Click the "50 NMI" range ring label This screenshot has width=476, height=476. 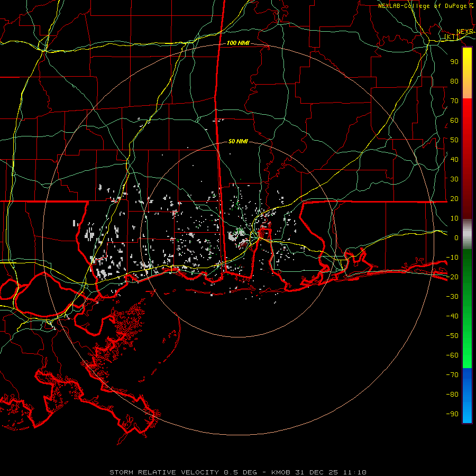238,141
